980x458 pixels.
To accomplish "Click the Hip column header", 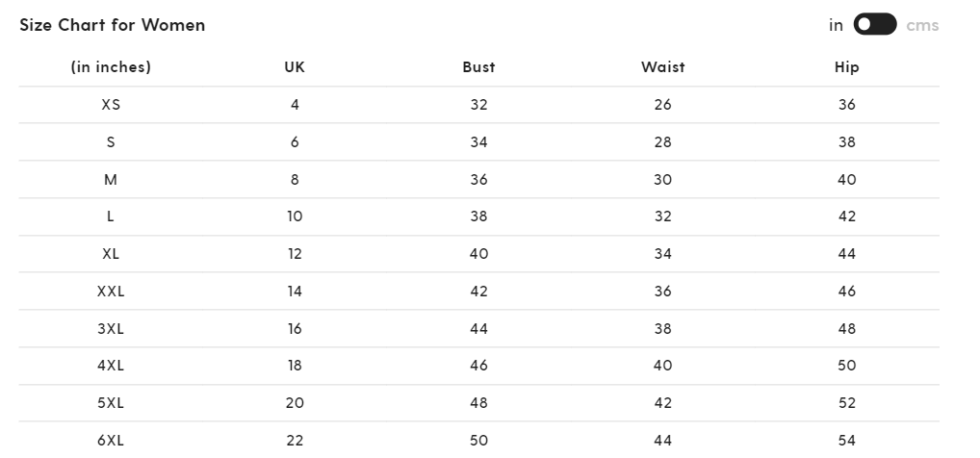I will (x=846, y=67).
